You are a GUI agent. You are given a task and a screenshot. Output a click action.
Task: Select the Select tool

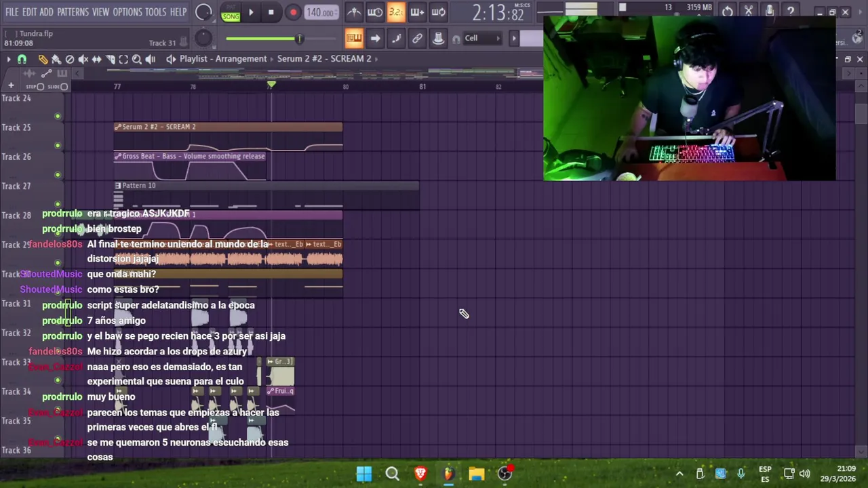[123, 59]
